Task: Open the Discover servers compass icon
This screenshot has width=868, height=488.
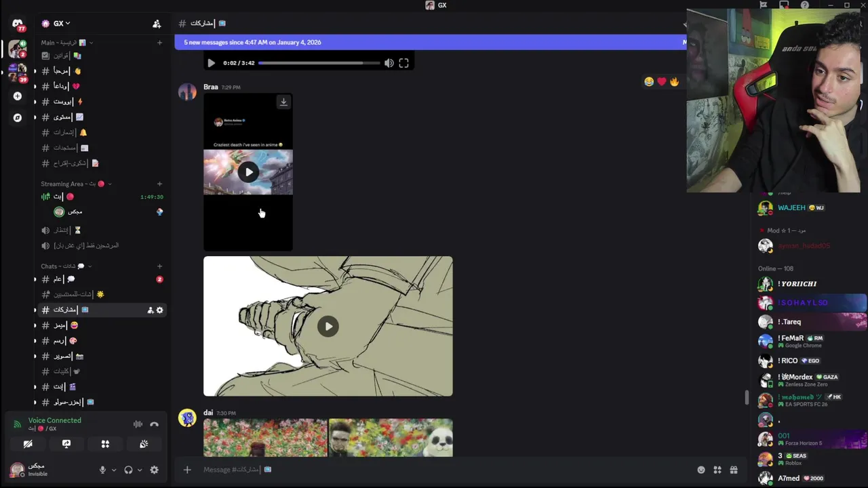Action: (x=18, y=118)
